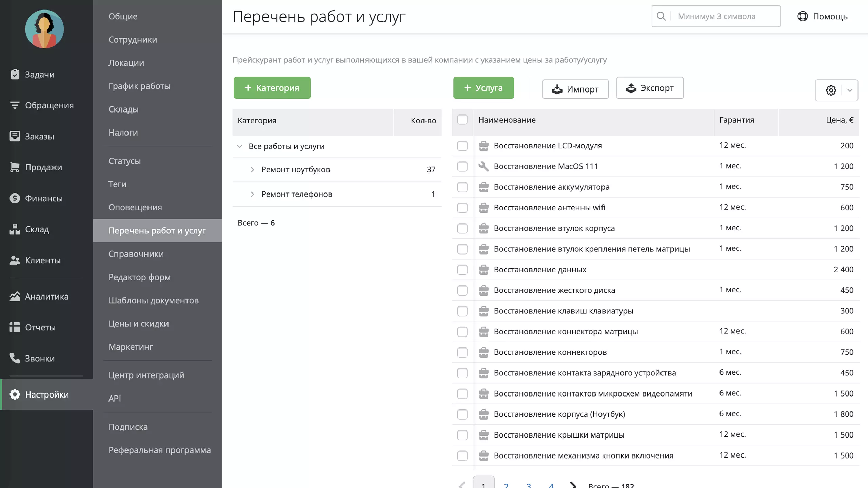868x488 pixels.
Task: Click briefcase icon of Восстановление коннекторов
Action: (x=484, y=352)
